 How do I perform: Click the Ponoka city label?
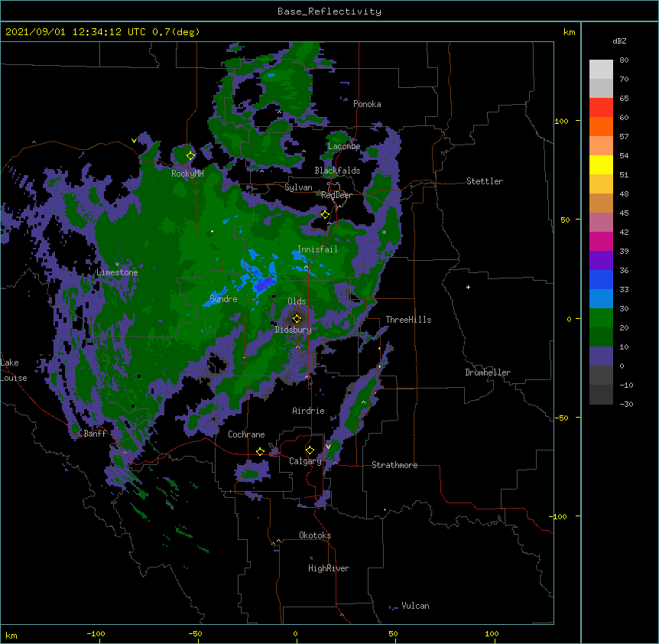click(x=367, y=104)
